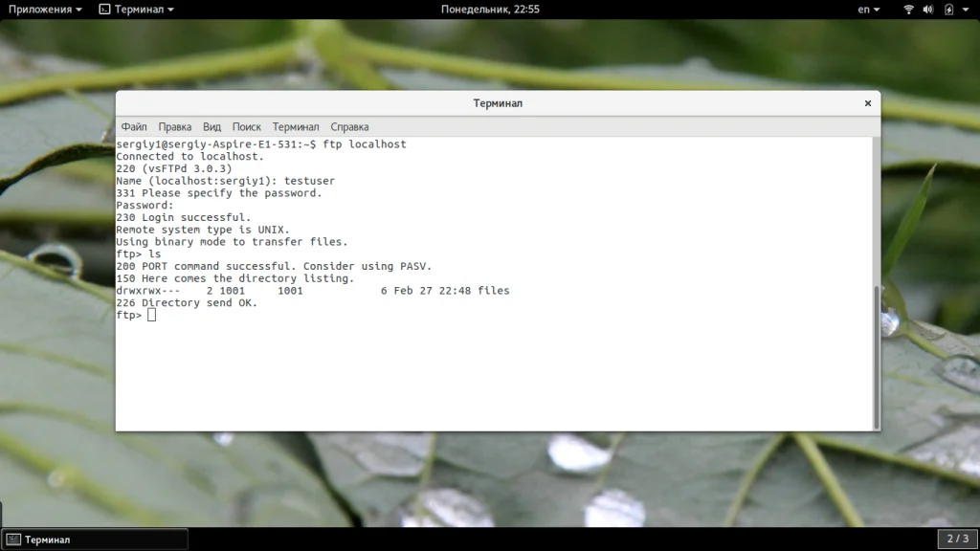Open the Правка menu
Viewport: 980px width, 551px height.
pyautogui.click(x=175, y=127)
